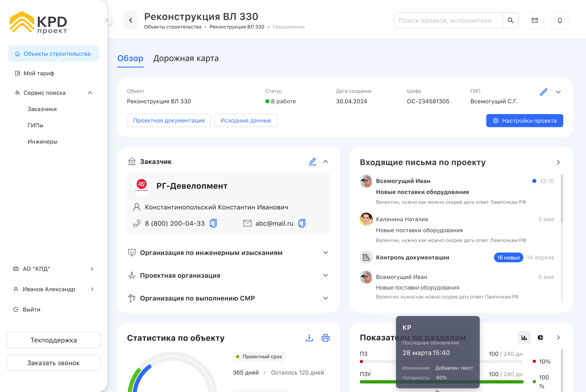Click the wallet icon beside Мой тариф
Viewport: 586px width, 392px height.
click(17, 73)
